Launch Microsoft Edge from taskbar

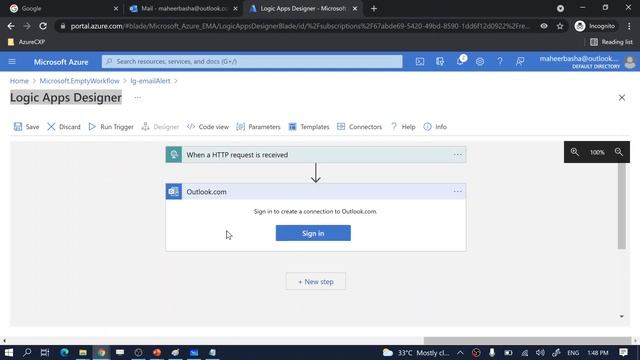[64, 353]
